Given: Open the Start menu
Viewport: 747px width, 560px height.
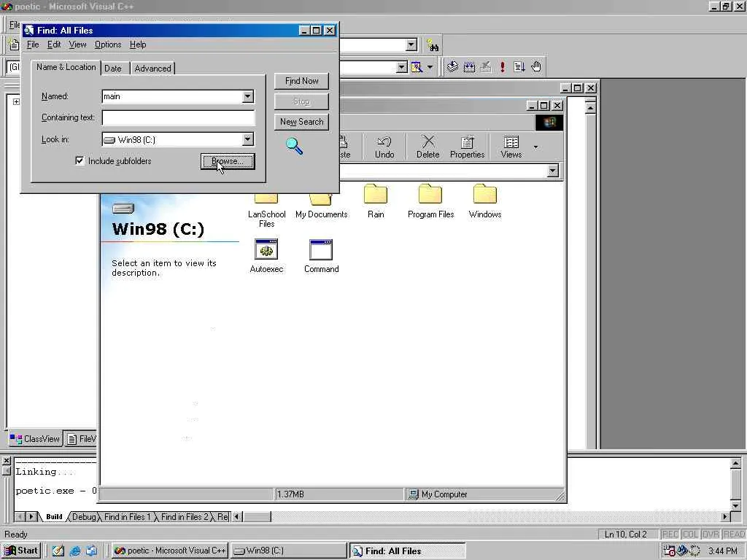Looking at the screenshot, I should tap(21, 551).
